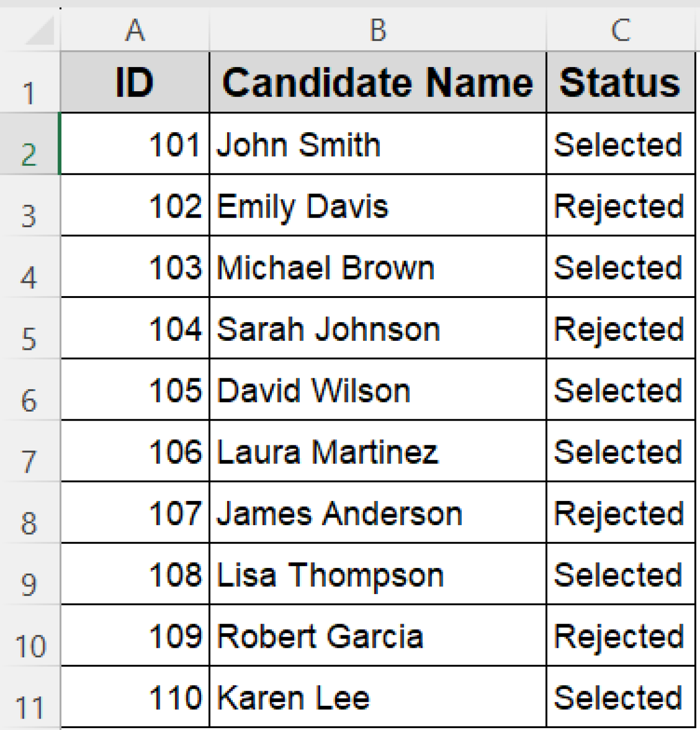Screen dimensions: 700x730
Task: Select column header B
Action: coord(377,31)
